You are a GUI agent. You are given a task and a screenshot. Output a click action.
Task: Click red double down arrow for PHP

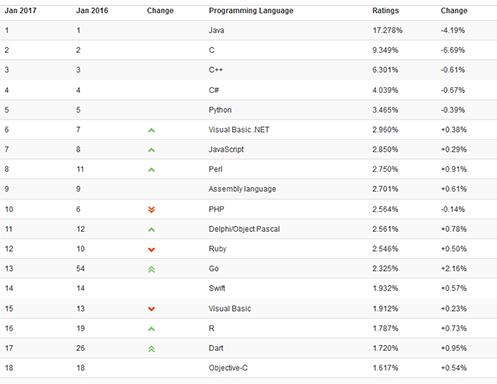[151, 210]
